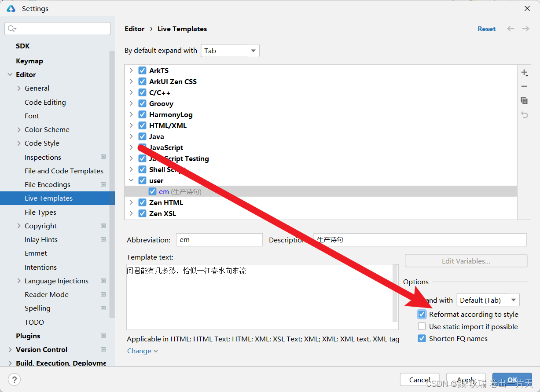Image resolution: width=540 pixels, height=392 pixels.
Task: Open the Emmet settings page
Action: coord(36,253)
